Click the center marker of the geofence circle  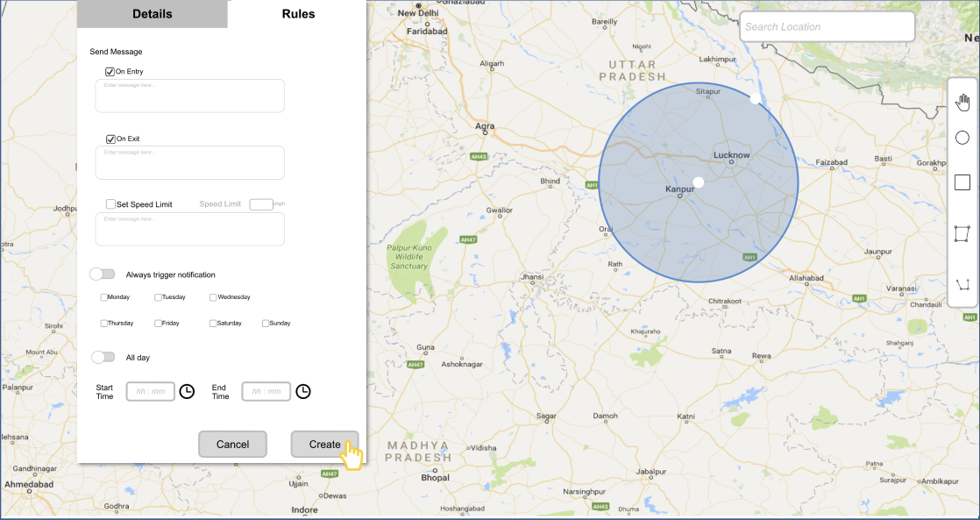(x=698, y=182)
